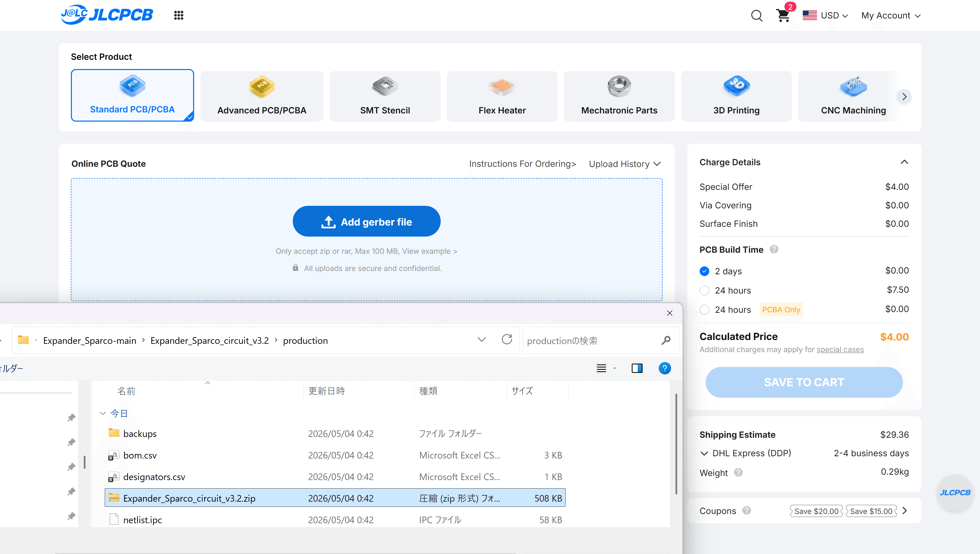The width and height of the screenshot is (980, 554).
Task: Sort files by サイズ column header
Action: (x=522, y=391)
